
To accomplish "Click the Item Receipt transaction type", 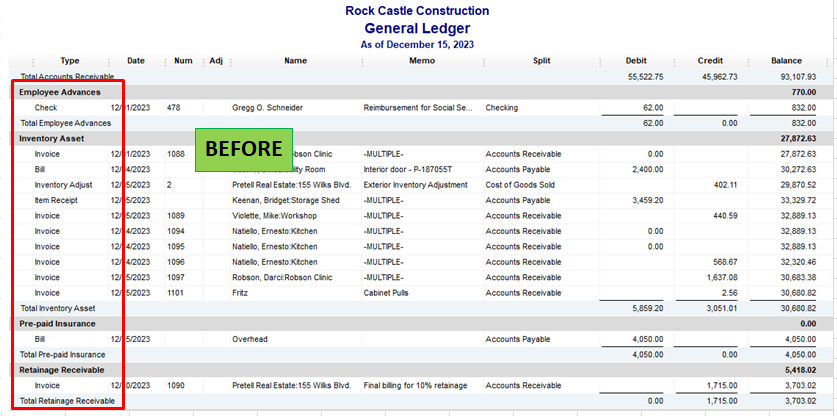I will point(56,201).
